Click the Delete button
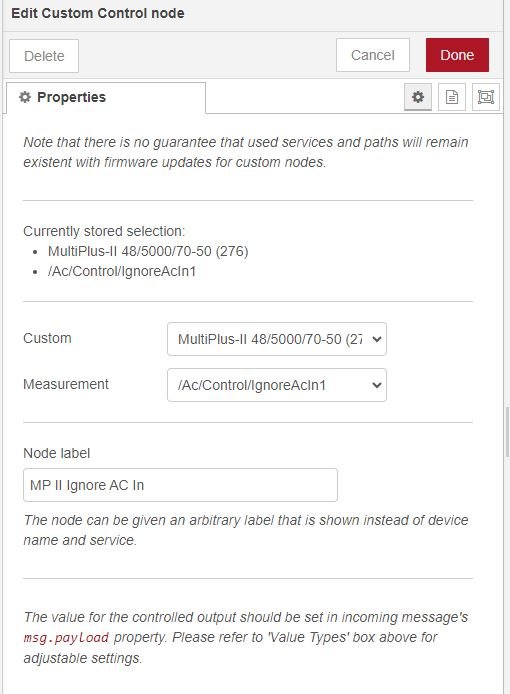 [44, 56]
